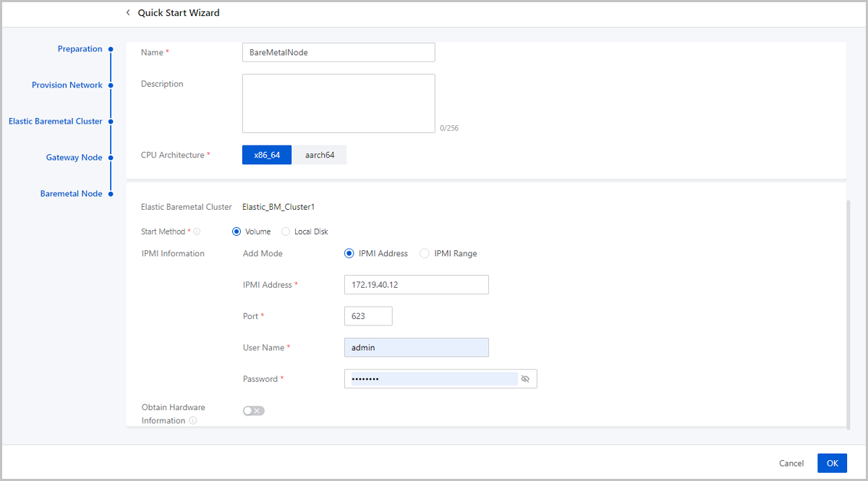Select x86_64 CPU architecture
This screenshot has height=481, width=868.
coord(266,156)
